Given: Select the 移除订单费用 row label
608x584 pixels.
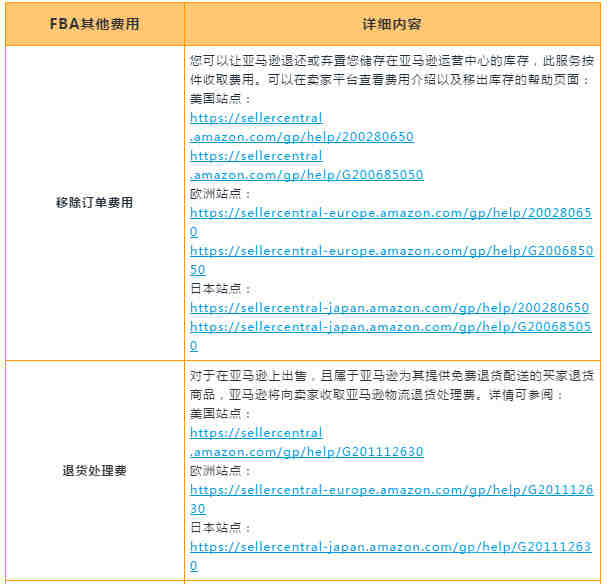Looking at the screenshot, I should (x=95, y=202).
